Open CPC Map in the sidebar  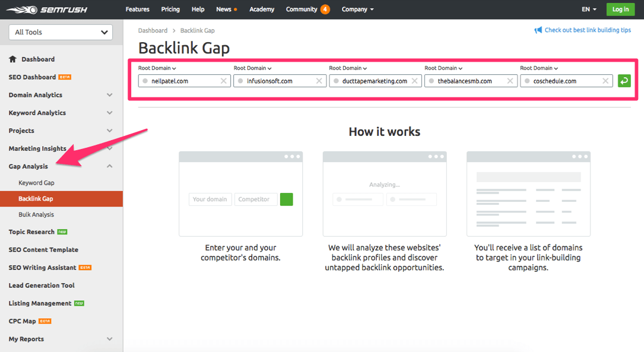pyautogui.click(x=22, y=321)
